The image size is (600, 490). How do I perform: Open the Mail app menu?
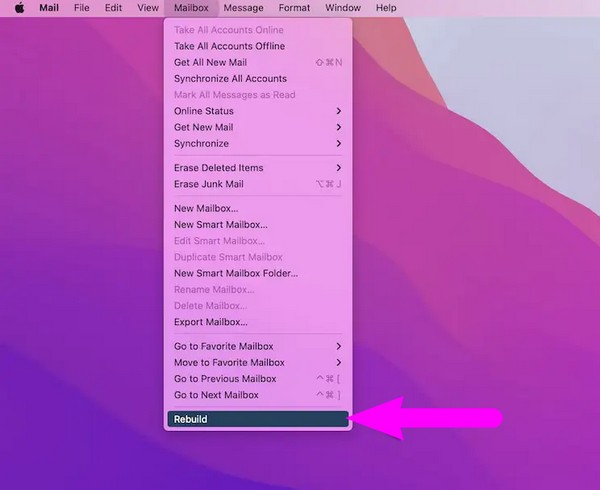tap(48, 8)
